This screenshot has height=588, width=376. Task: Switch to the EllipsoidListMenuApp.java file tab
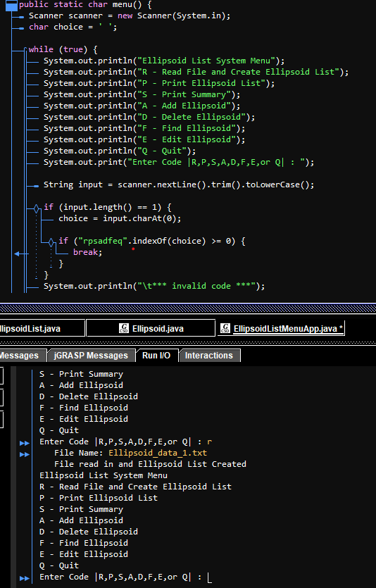pyautogui.click(x=281, y=328)
